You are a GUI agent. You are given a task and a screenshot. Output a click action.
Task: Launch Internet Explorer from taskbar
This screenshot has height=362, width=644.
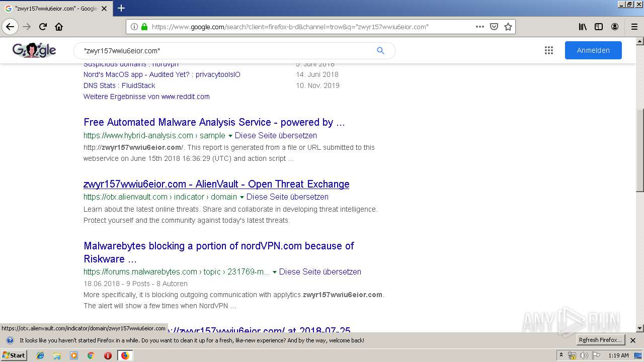point(40,355)
